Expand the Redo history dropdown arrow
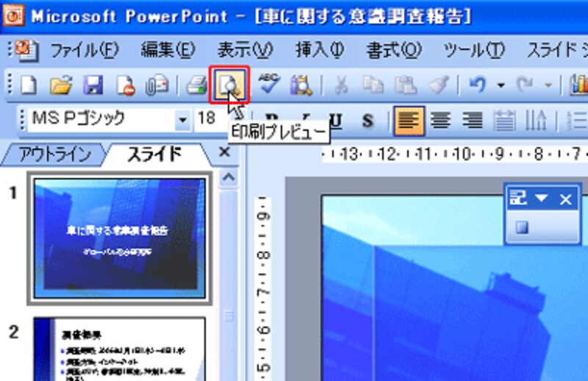The width and height of the screenshot is (588, 381). click(x=548, y=85)
